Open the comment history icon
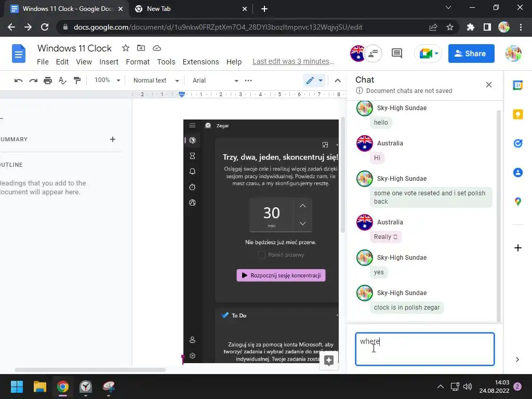Screen dimensions: 532x399 pyautogui.click(x=396, y=54)
